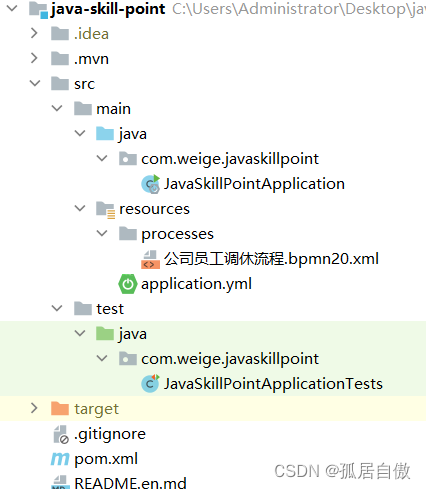Click the orange target folder icon
The width and height of the screenshot is (426, 489).
click(60, 408)
